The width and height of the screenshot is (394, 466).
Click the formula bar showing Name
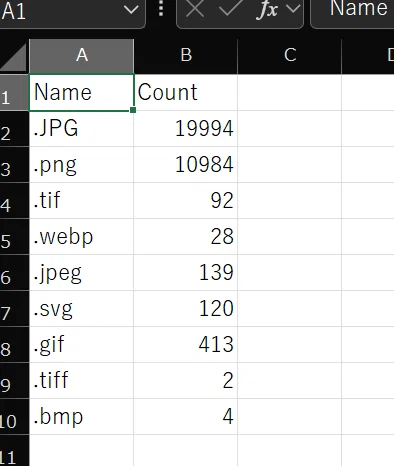click(x=352, y=13)
